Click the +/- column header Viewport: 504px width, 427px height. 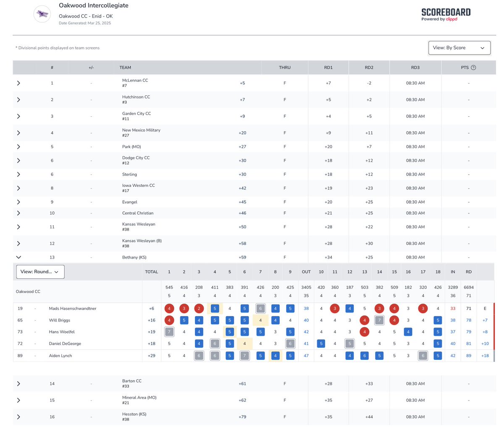click(x=91, y=68)
